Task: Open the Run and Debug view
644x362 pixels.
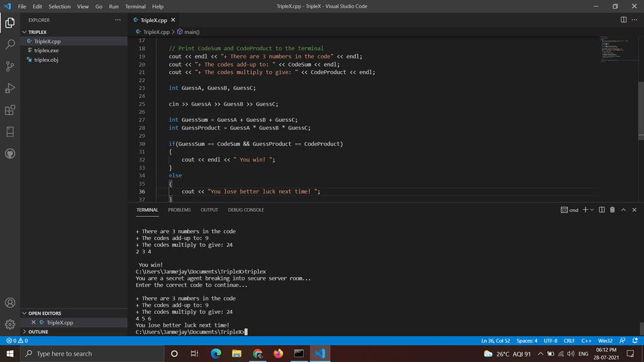Action: click(9, 88)
